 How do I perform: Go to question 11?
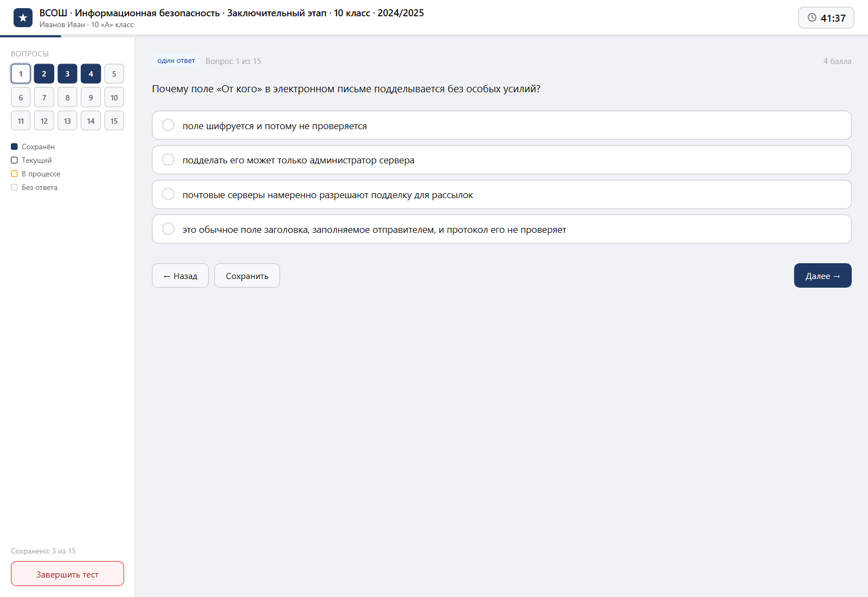(x=21, y=121)
